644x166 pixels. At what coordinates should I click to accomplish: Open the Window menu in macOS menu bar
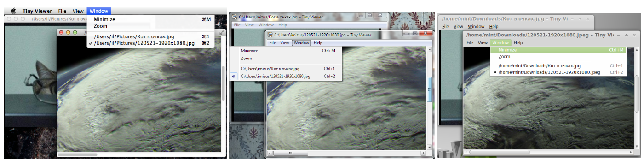(99, 11)
